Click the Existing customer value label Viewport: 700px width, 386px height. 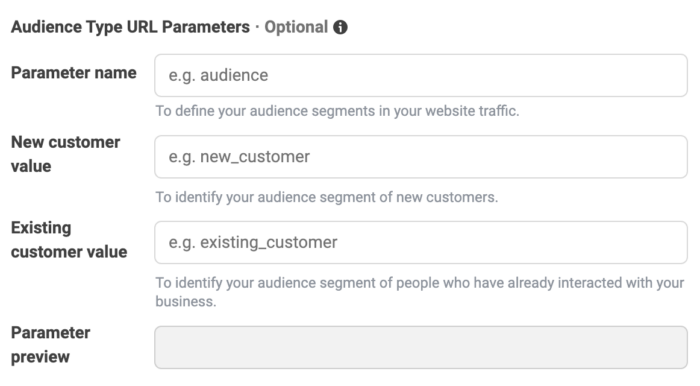pos(69,240)
